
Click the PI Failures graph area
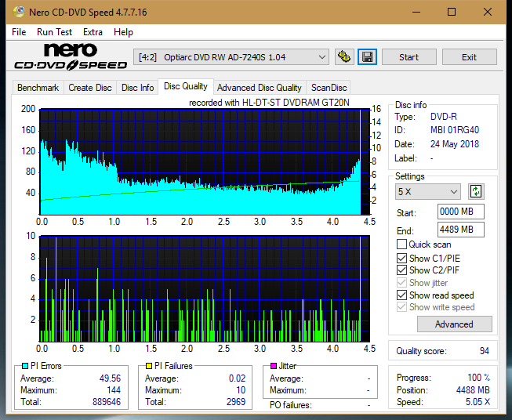coord(205,288)
